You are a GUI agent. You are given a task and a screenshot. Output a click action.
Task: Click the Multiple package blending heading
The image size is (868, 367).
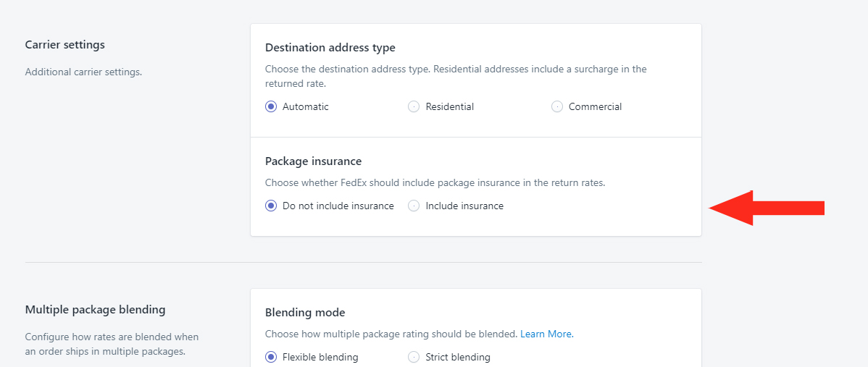click(x=95, y=310)
